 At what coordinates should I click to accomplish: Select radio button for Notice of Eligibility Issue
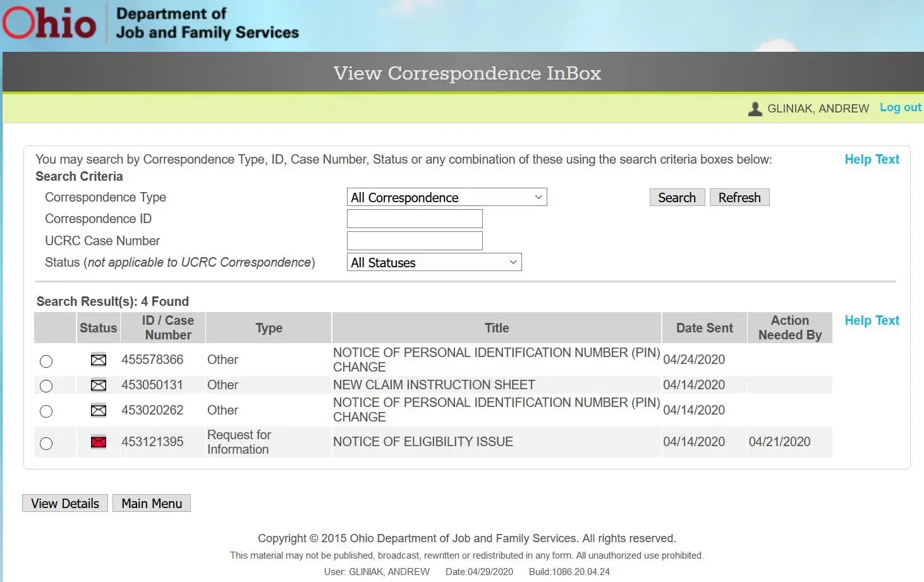(x=46, y=444)
